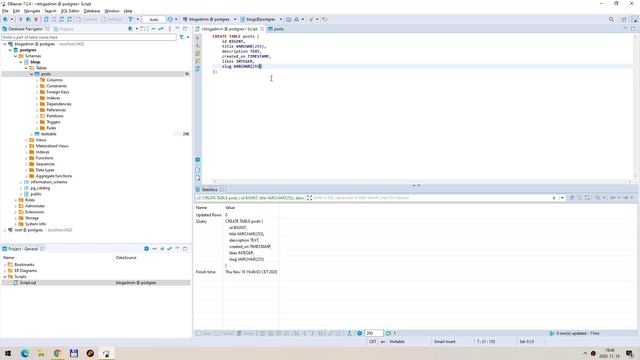Collapse the Schemas tree node
The height and width of the screenshot is (360, 640).
pos(16,56)
